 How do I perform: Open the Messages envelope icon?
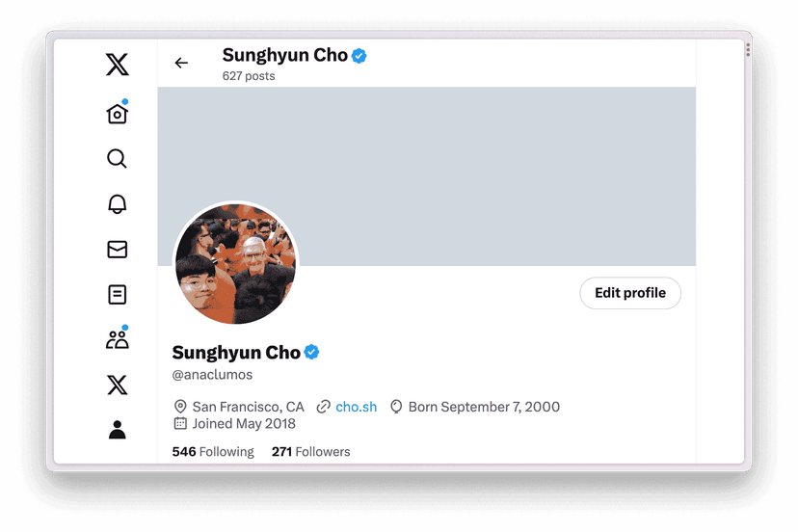coord(117,250)
